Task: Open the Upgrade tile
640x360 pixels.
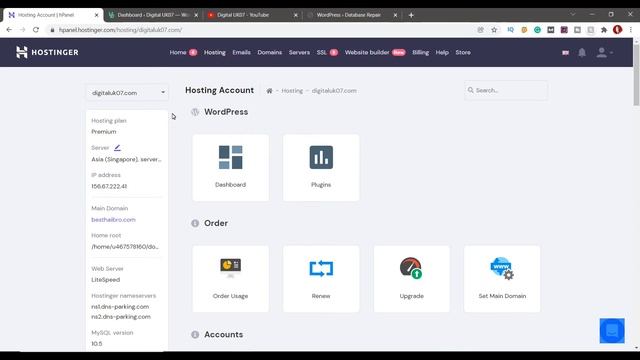Action: point(411,279)
